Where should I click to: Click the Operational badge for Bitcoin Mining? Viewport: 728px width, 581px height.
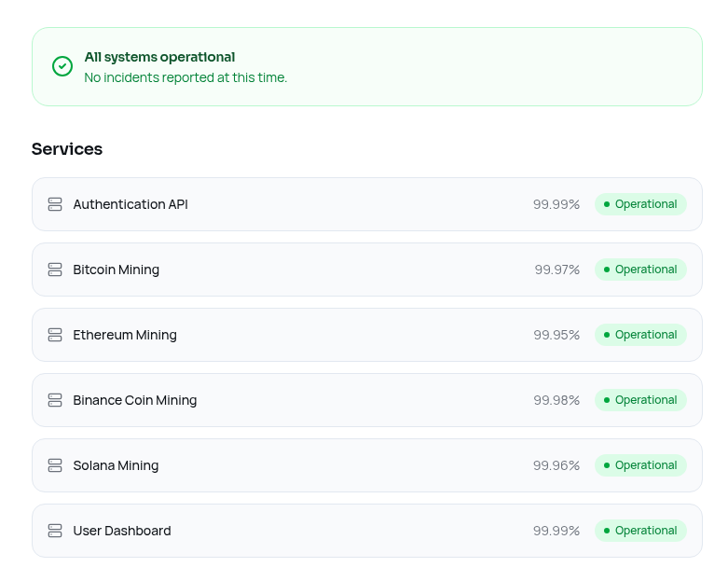point(640,270)
